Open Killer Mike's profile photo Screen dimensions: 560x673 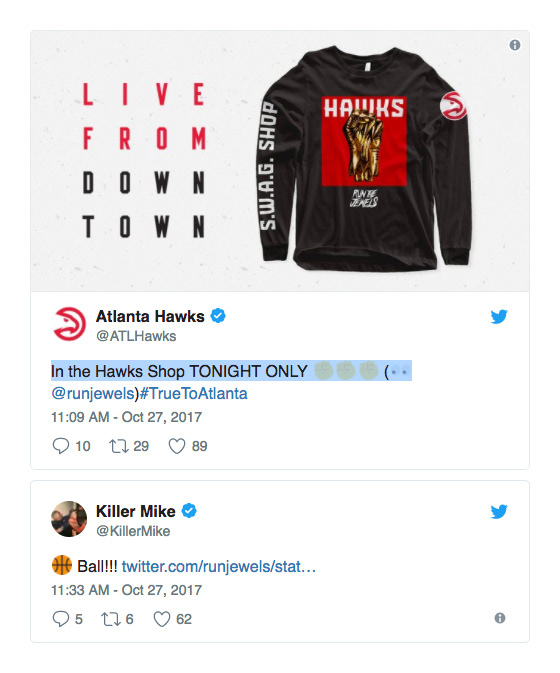tap(69, 519)
